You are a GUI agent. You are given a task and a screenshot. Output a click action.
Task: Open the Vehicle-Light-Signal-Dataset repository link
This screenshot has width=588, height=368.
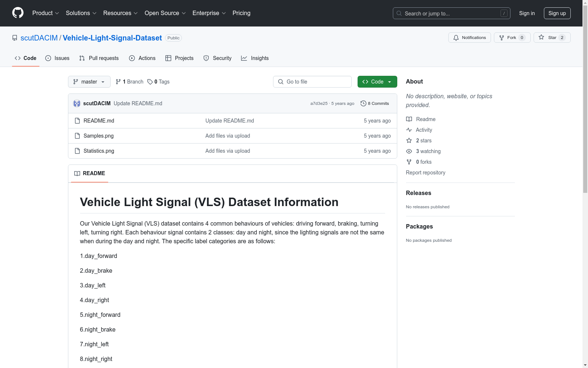[x=112, y=38]
